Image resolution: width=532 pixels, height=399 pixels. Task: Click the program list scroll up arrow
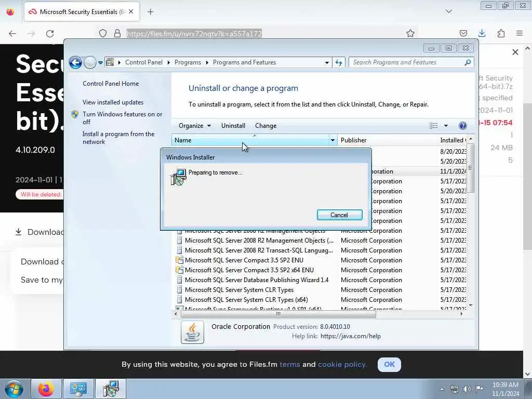tap(471, 139)
